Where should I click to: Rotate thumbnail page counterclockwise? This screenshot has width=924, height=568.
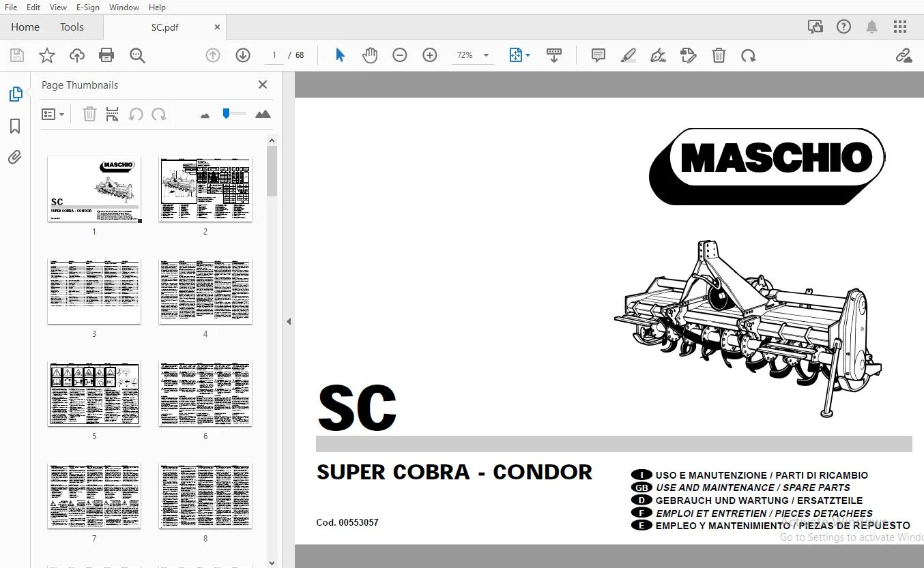(x=136, y=115)
